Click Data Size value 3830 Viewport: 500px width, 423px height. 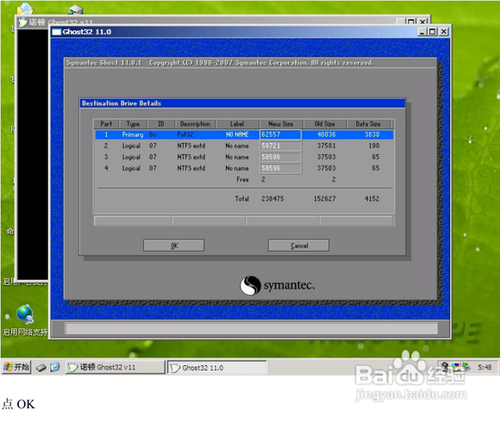tap(372, 134)
